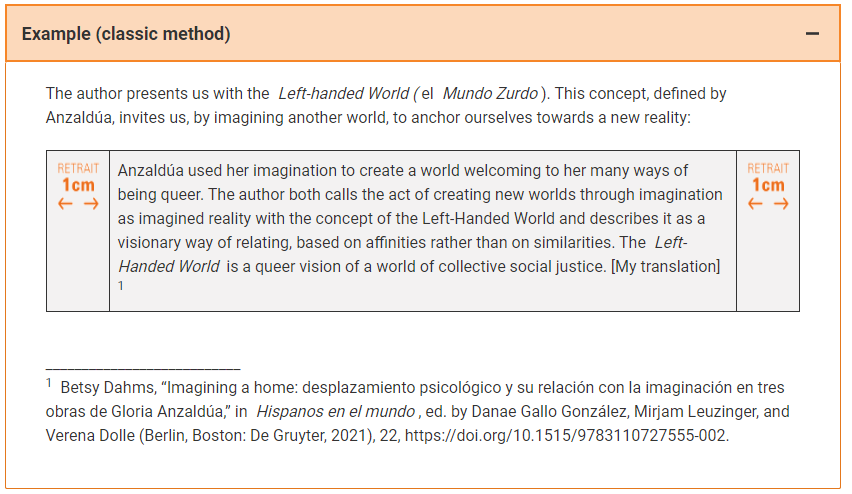Click the "1cm" label on left margin
This screenshot has height=494, width=852.
click(78, 185)
